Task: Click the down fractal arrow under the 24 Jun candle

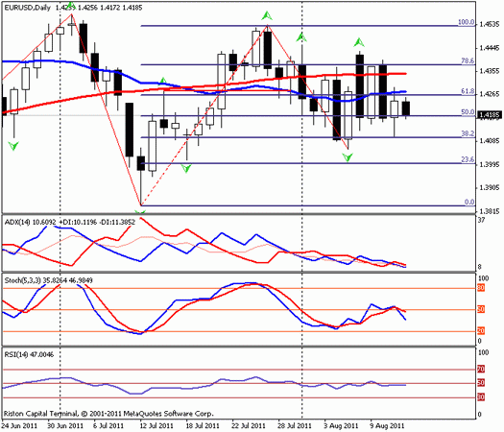Action: pyautogui.click(x=13, y=146)
